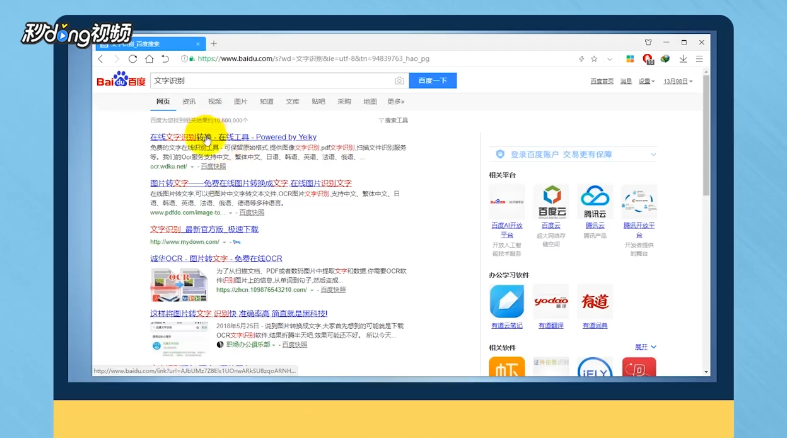
Task: Switch to the 采购 tab
Action: click(344, 101)
